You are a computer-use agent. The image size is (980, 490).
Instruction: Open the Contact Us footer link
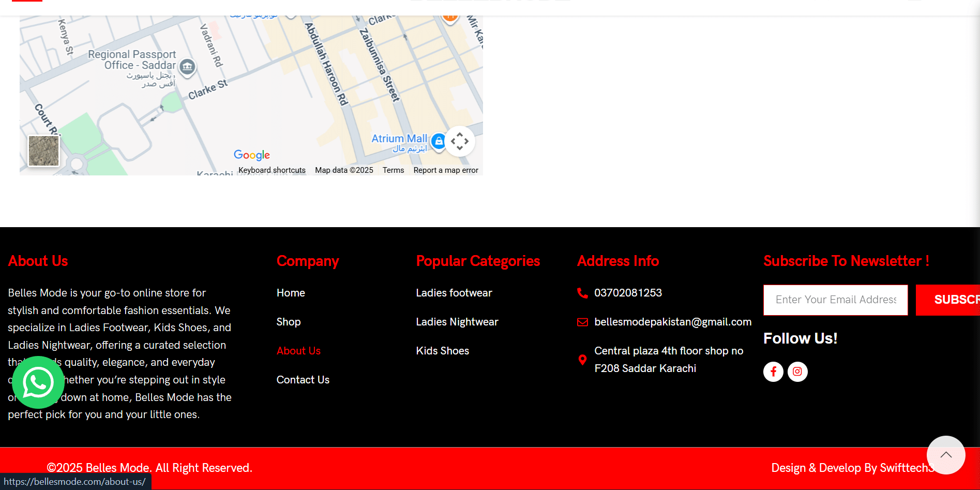(x=303, y=380)
